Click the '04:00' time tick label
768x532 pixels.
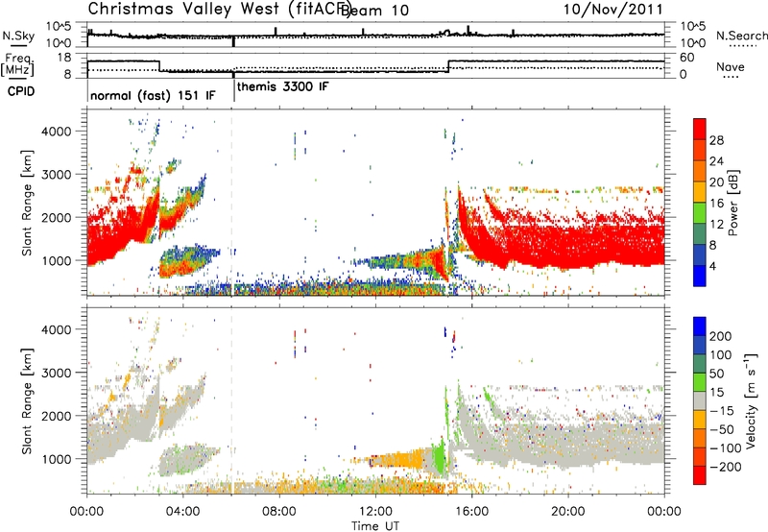(x=183, y=512)
